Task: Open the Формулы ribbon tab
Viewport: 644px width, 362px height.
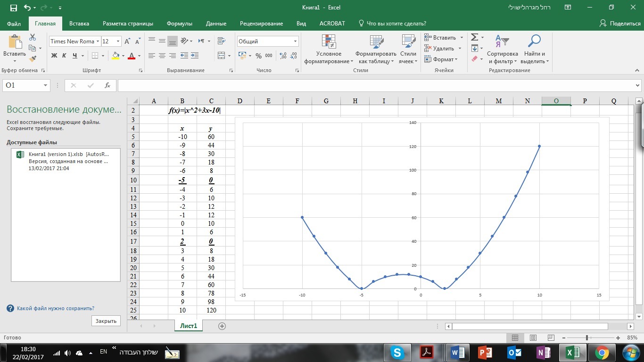Action: (179, 24)
